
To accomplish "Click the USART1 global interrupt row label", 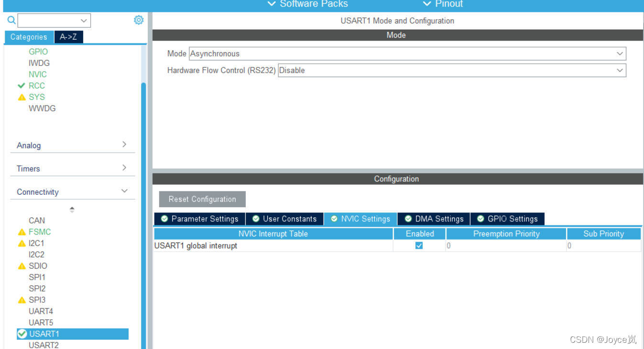I will [x=196, y=246].
